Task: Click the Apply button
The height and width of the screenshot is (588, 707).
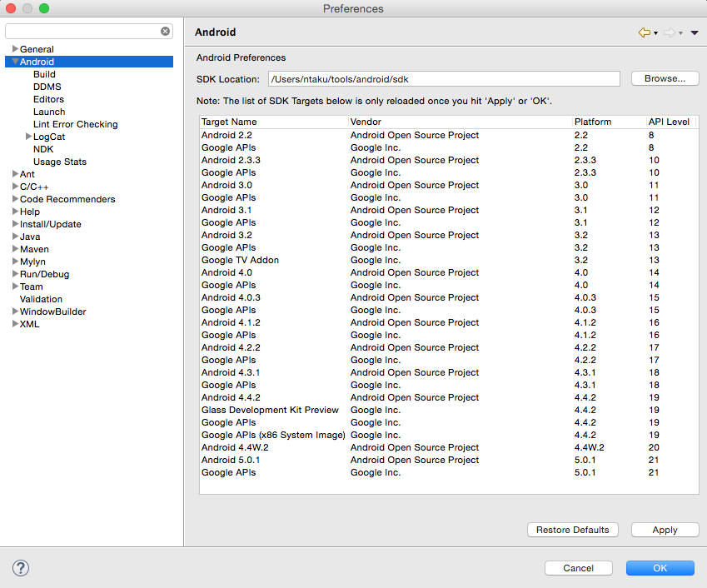Action: point(665,530)
